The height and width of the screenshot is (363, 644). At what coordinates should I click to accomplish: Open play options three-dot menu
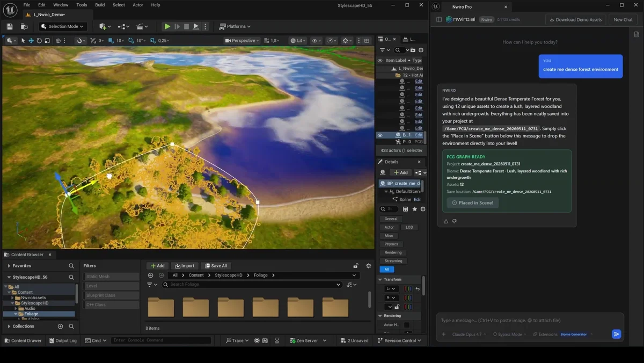(x=206, y=26)
